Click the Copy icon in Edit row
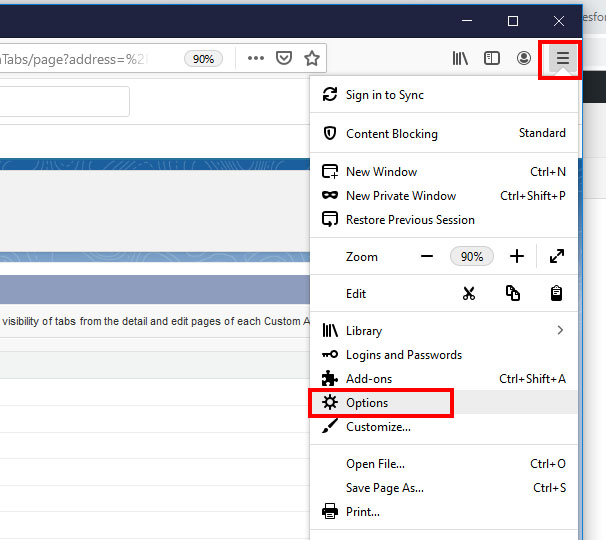606x540 pixels. [x=513, y=294]
